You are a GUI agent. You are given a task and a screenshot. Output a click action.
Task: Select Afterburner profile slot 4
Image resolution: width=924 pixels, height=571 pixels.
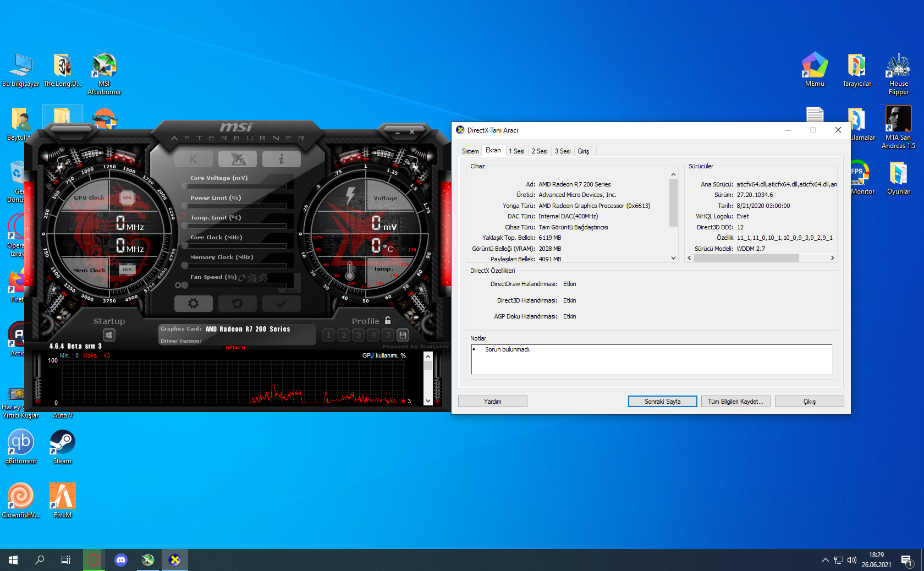coord(373,334)
